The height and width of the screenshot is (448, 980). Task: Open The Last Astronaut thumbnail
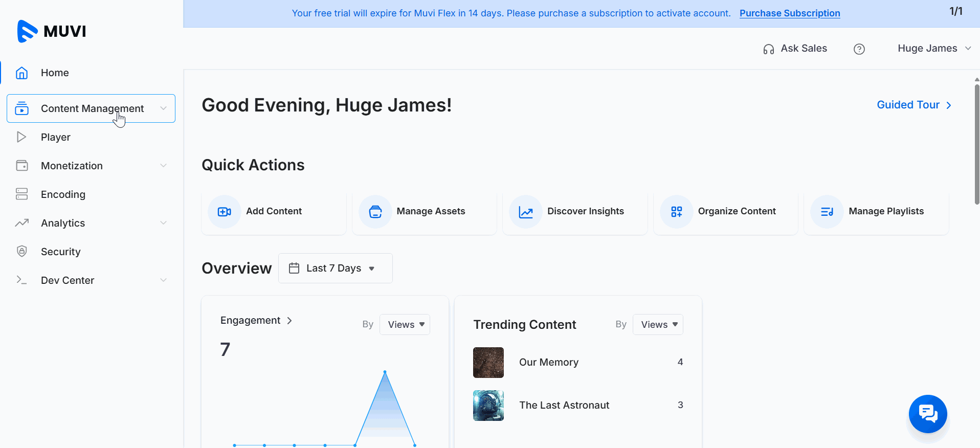(488, 406)
